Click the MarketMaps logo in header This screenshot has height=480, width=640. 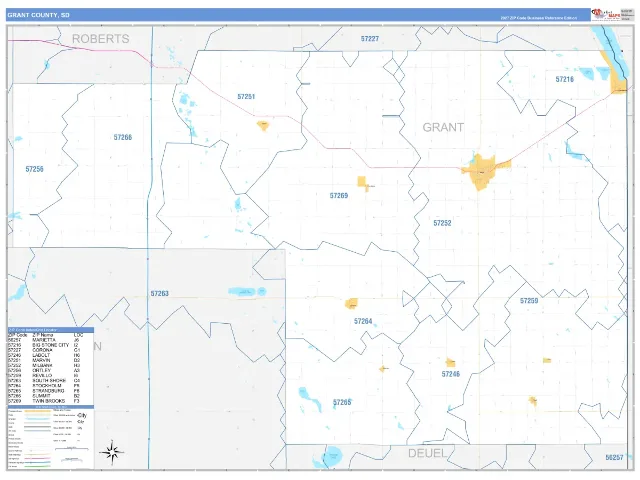(x=606, y=14)
